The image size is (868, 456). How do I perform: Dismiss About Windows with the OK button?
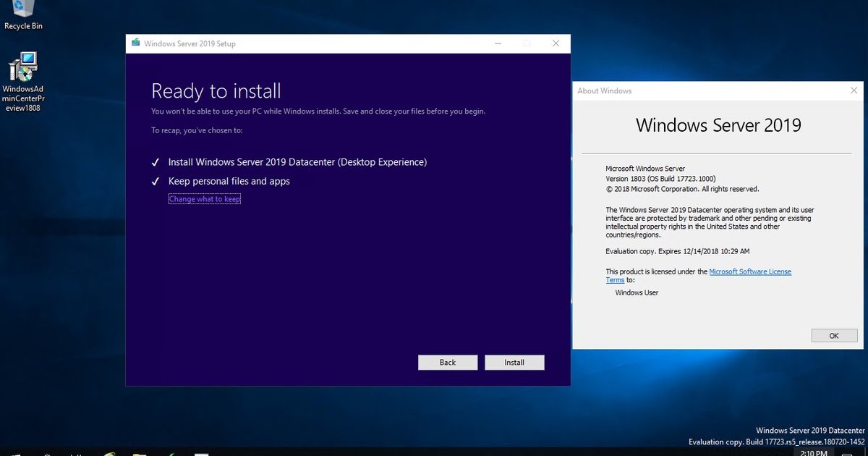point(833,335)
